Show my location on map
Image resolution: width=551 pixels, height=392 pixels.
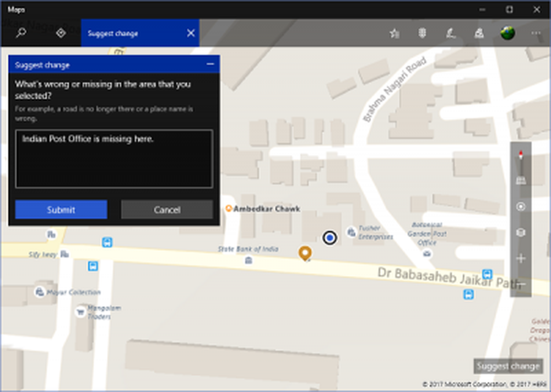click(521, 207)
